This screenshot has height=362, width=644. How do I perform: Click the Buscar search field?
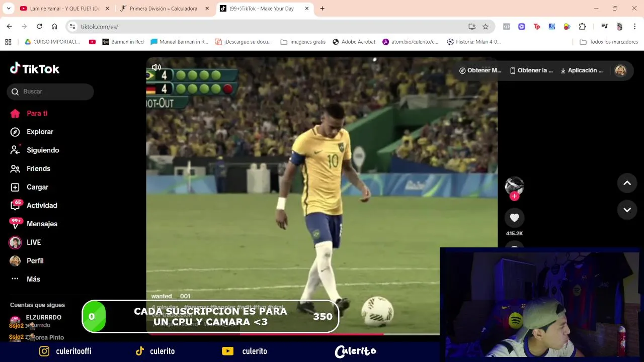50,92
